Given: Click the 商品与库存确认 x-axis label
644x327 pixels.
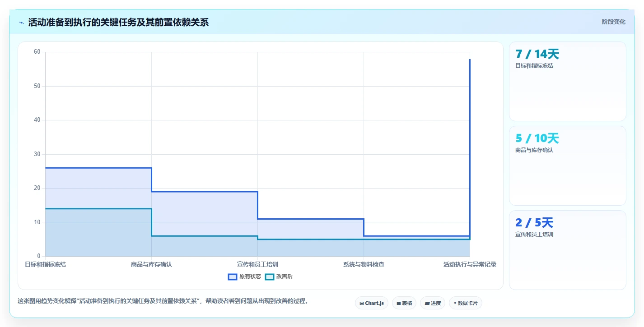Looking at the screenshot, I should [x=151, y=264].
